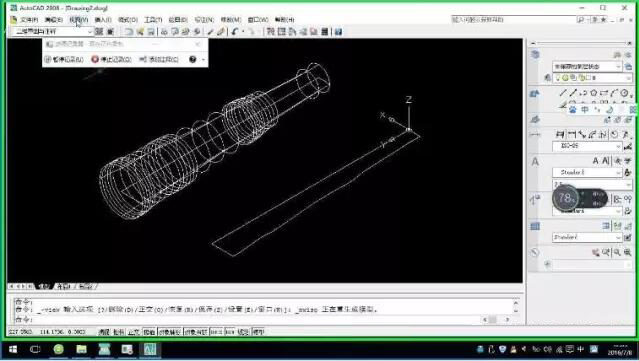Click the help question mark icon in recorder bar
Screen dimensions: 639x361
193,59
